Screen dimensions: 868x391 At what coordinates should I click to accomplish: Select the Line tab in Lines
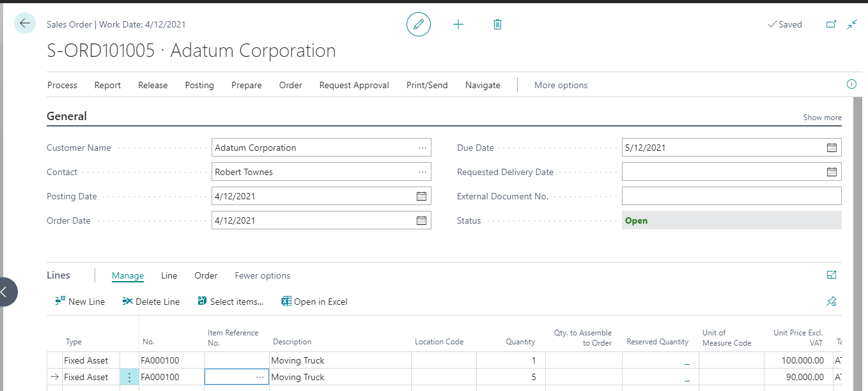169,275
